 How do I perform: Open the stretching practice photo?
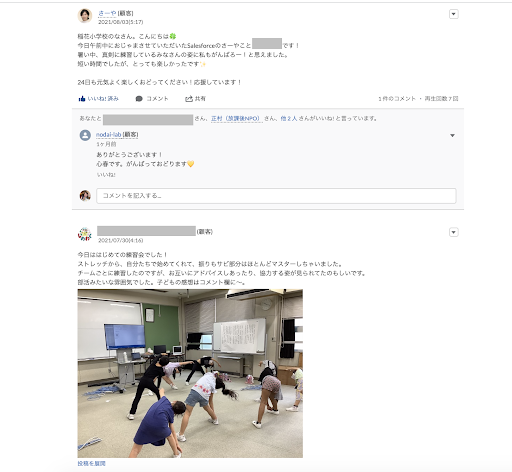190,373
